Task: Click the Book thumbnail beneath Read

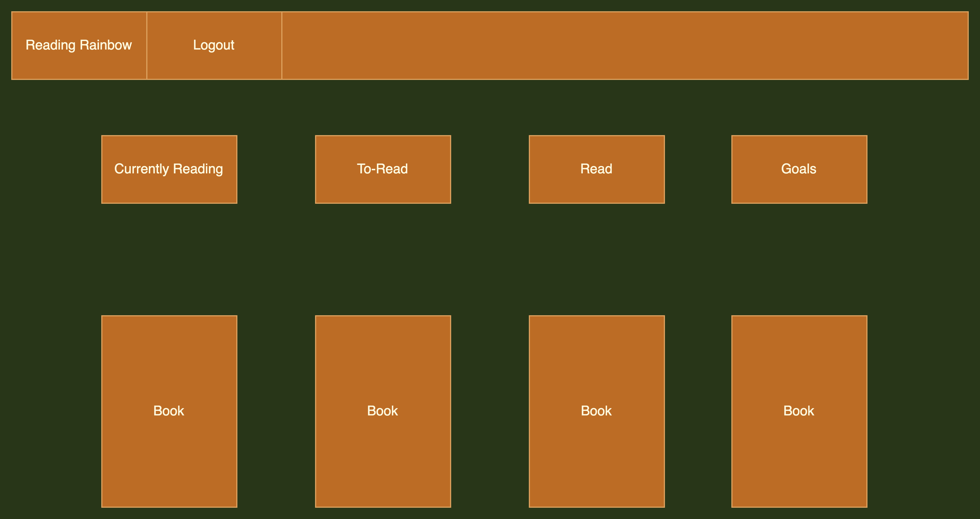Action: (x=597, y=411)
